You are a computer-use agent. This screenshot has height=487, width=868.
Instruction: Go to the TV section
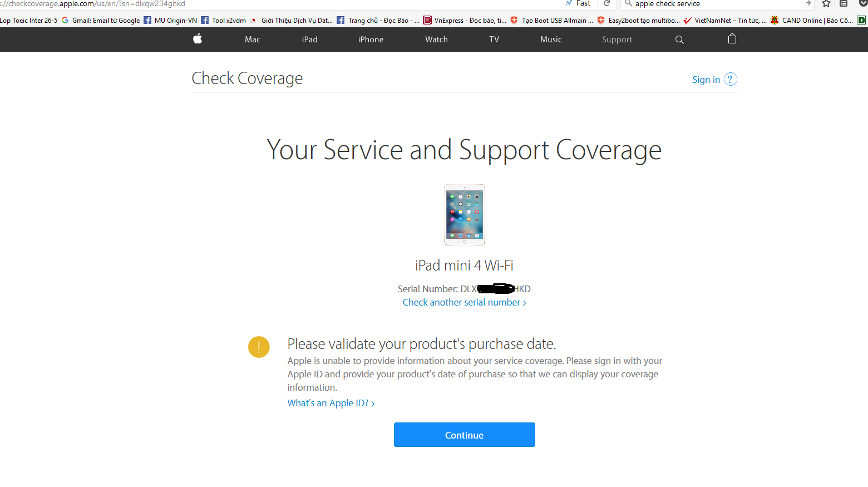[494, 40]
